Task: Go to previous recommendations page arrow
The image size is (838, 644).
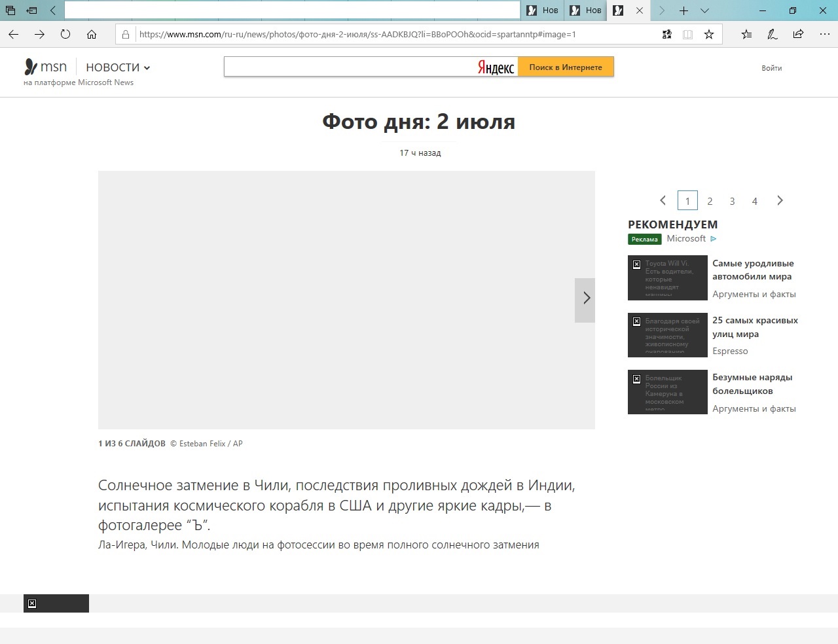Action: click(x=663, y=201)
